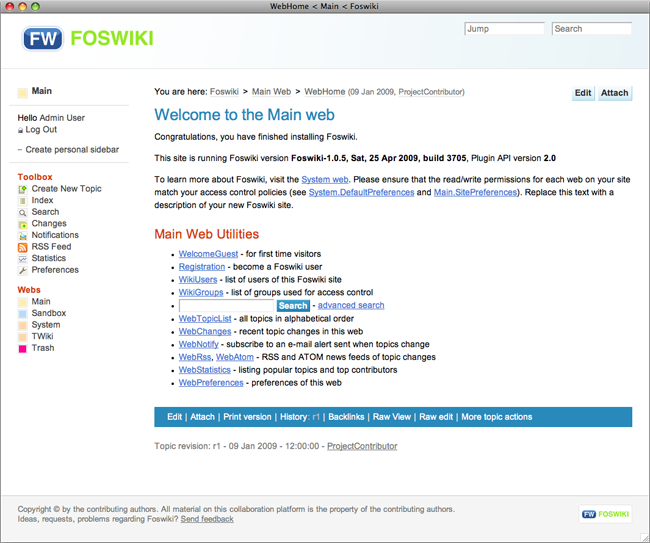Click the pink swatch beside Trash web
The height and width of the screenshot is (543, 650).
(x=22, y=349)
